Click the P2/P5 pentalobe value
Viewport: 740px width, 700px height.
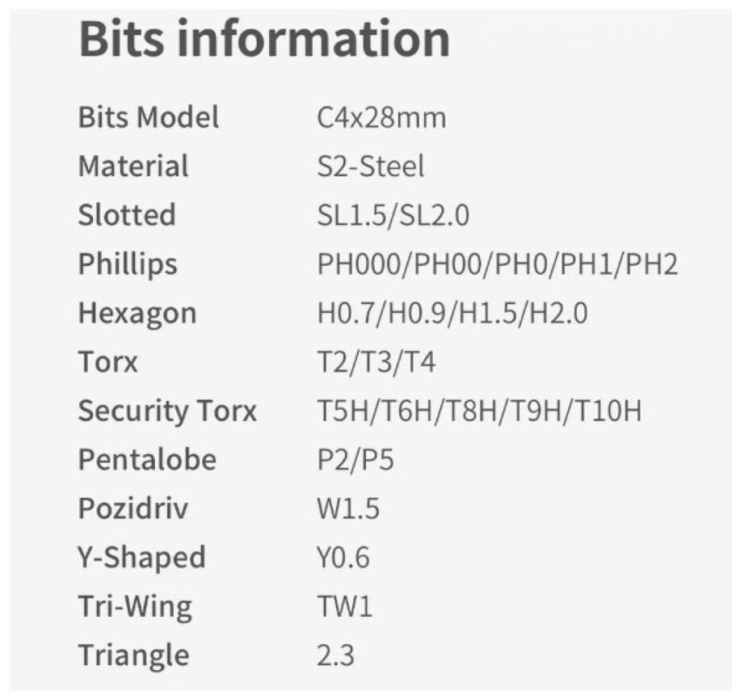[356, 460]
